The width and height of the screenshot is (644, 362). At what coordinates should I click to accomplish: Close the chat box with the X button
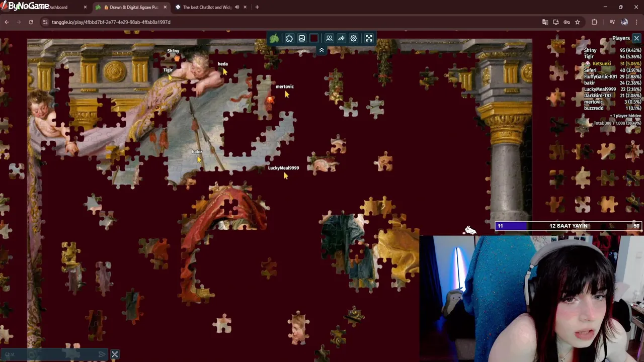pos(115,354)
